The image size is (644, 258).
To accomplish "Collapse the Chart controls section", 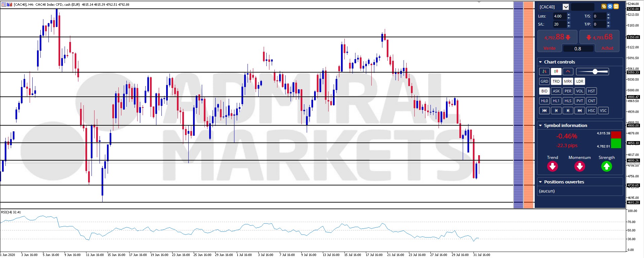I will 540,62.
